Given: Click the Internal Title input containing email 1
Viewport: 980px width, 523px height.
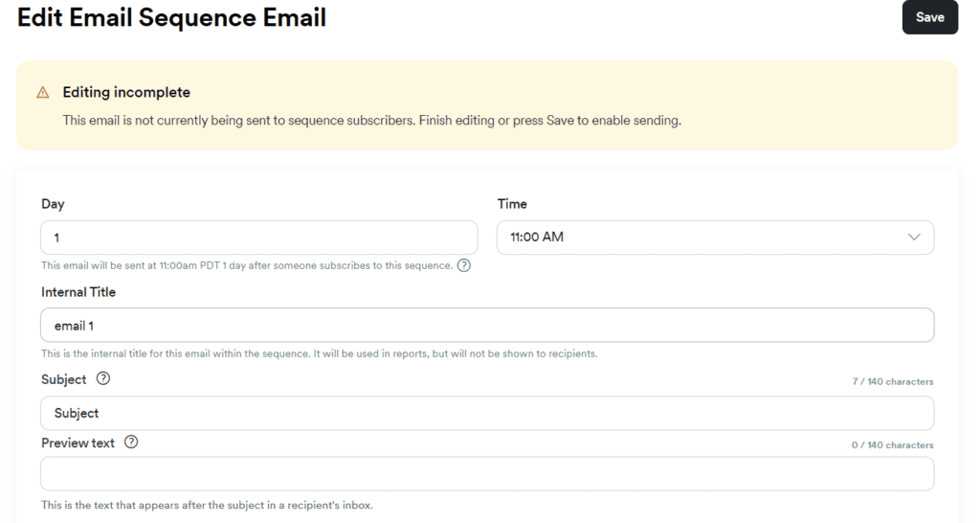Looking at the screenshot, I should (487, 326).
